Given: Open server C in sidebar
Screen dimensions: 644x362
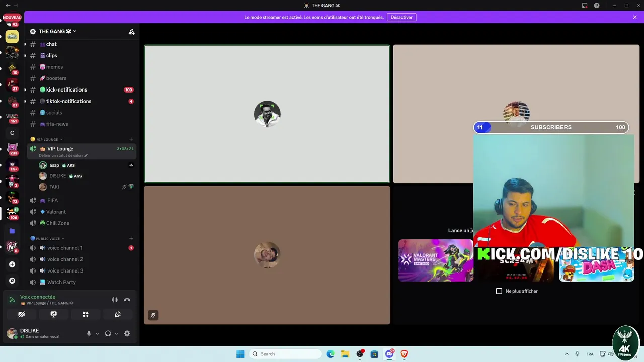Looking at the screenshot, I should pos(12,133).
